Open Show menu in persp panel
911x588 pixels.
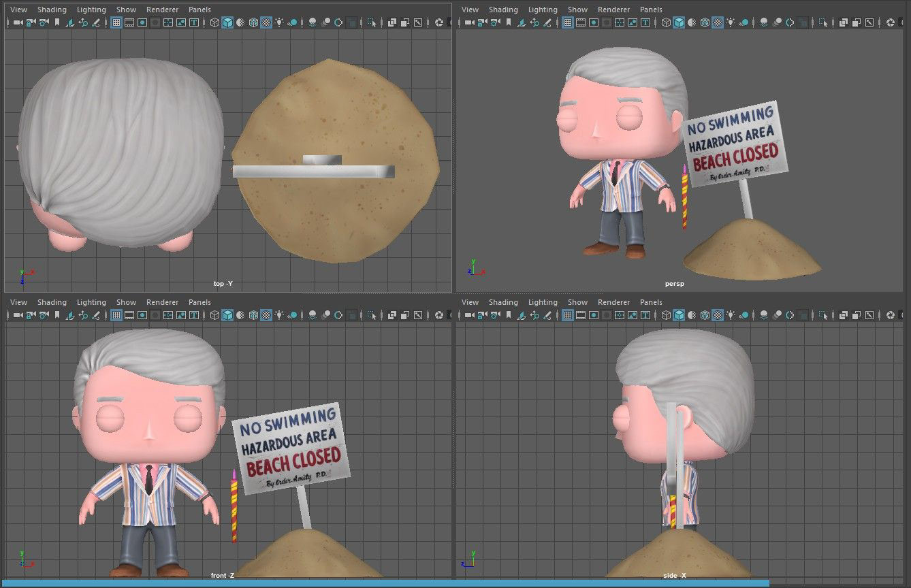point(577,10)
